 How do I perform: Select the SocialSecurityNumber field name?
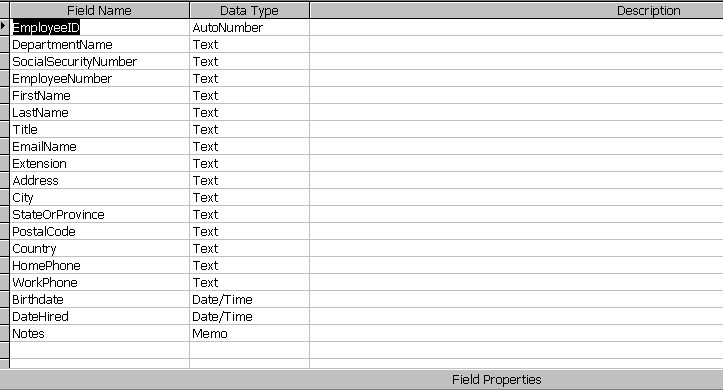point(100,62)
